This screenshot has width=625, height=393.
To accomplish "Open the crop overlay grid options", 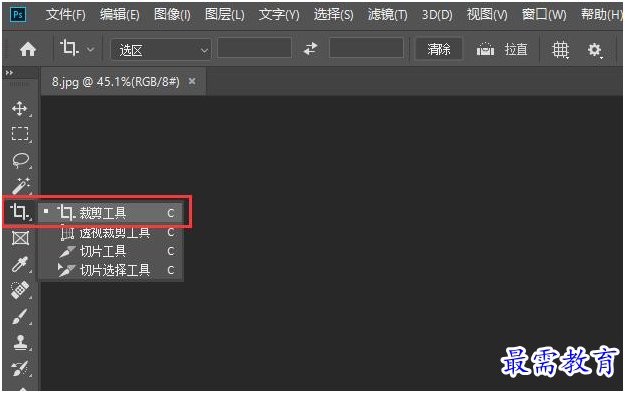I will click(x=560, y=50).
